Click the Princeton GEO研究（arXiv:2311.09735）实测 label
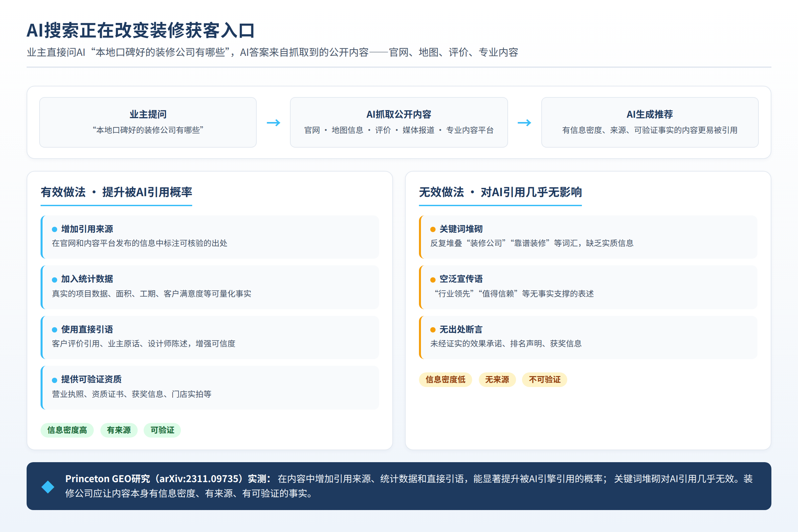Image resolution: width=798 pixels, height=532 pixels. 168,479
